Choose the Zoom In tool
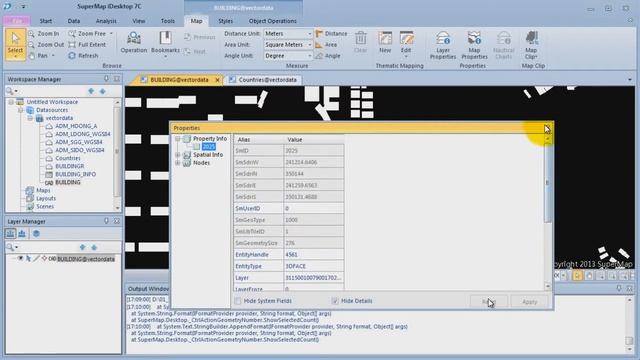This screenshot has height=360, width=640. coord(43,33)
